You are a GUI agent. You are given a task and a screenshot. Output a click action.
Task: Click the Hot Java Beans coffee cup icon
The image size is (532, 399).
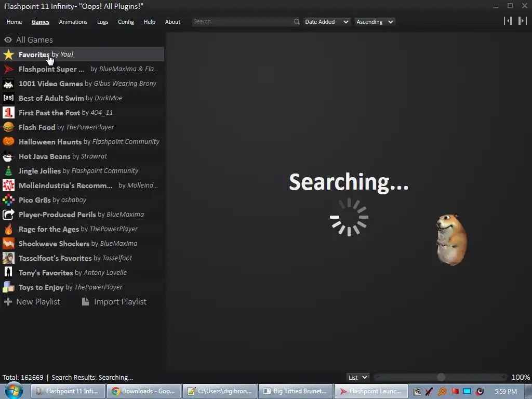point(8,156)
